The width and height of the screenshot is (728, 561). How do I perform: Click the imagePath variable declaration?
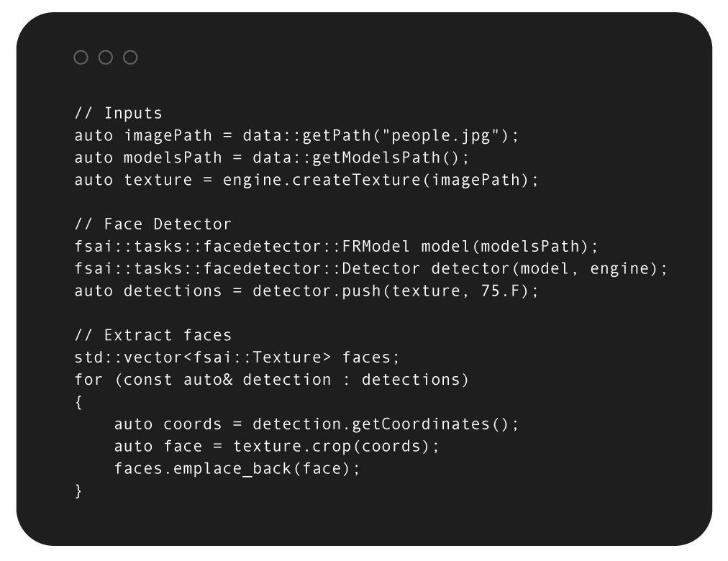168,135
